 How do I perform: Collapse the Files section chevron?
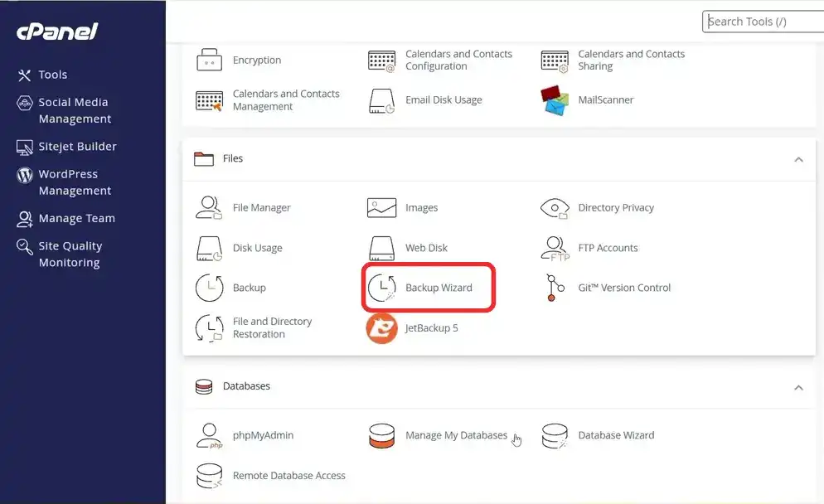pyautogui.click(x=799, y=159)
